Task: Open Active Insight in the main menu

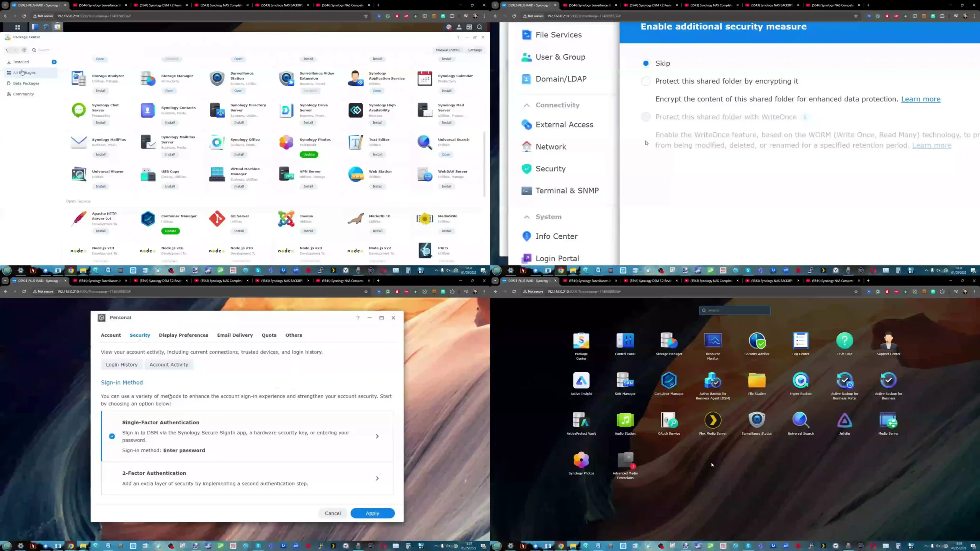Action: click(581, 383)
